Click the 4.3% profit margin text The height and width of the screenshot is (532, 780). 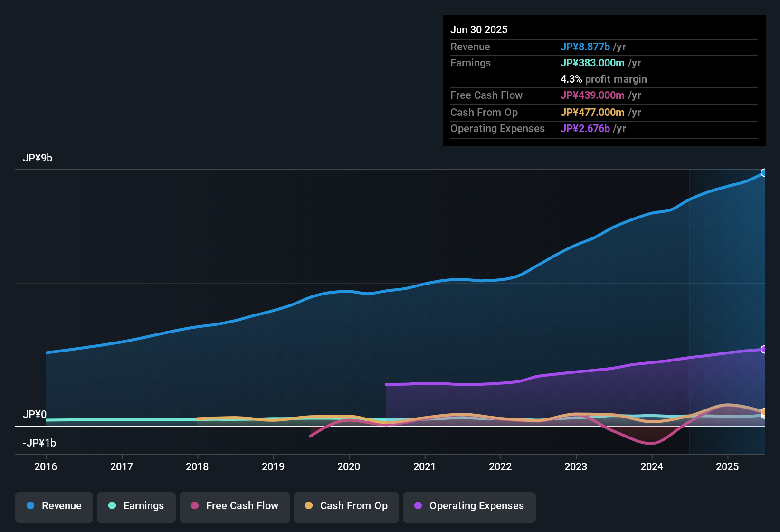pyautogui.click(x=604, y=79)
